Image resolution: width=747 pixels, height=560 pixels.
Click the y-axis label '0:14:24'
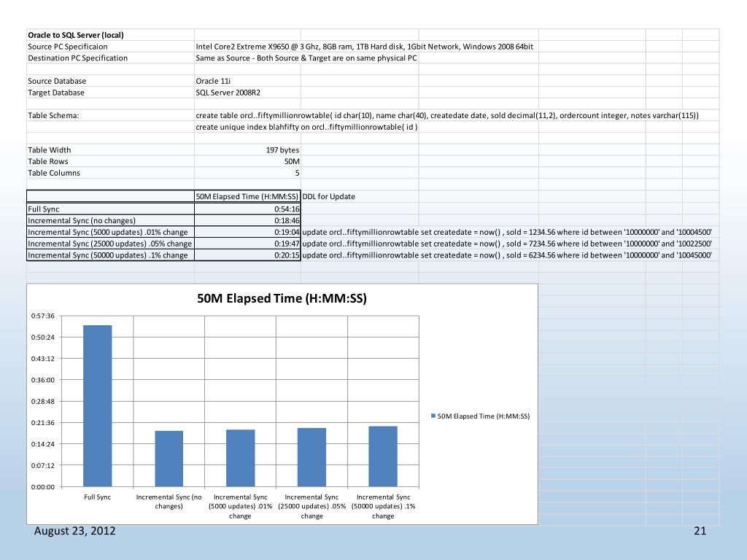click(x=43, y=444)
